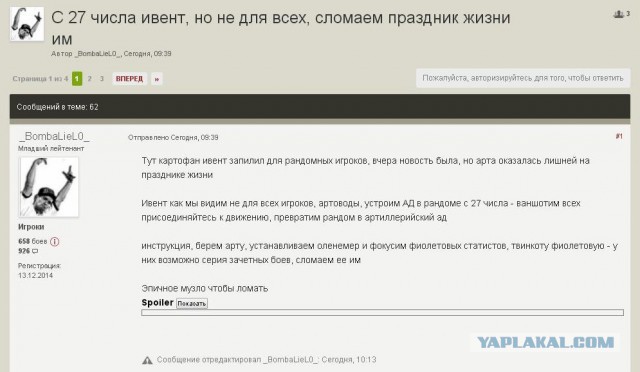
Task: Open _BombaLieL0_ profile name in post
Action: tap(54, 136)
